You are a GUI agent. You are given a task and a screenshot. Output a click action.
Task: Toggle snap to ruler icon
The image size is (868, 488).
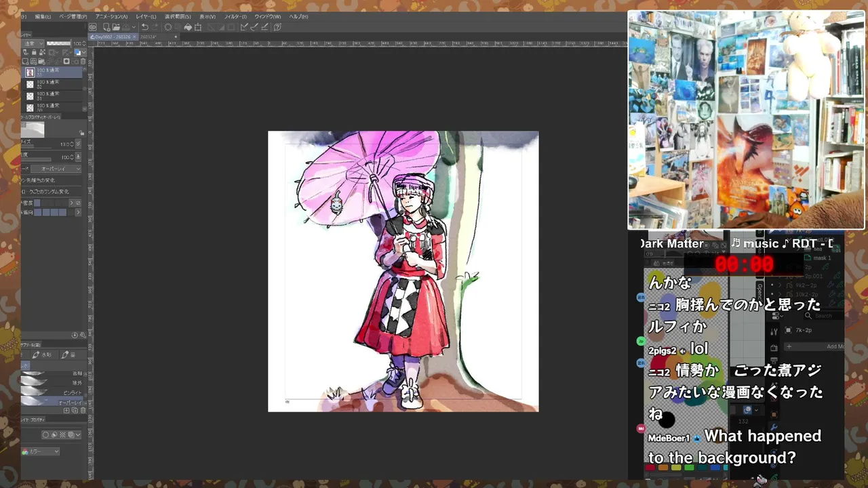tap(244, 27)
